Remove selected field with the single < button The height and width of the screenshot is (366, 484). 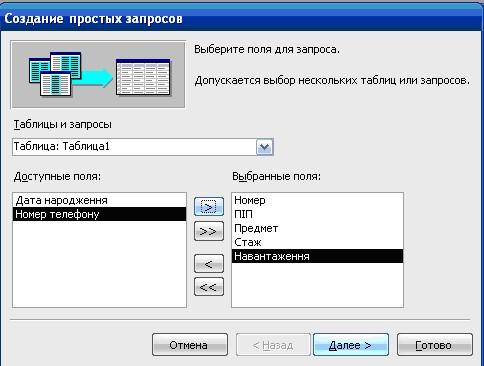point(209,264)
